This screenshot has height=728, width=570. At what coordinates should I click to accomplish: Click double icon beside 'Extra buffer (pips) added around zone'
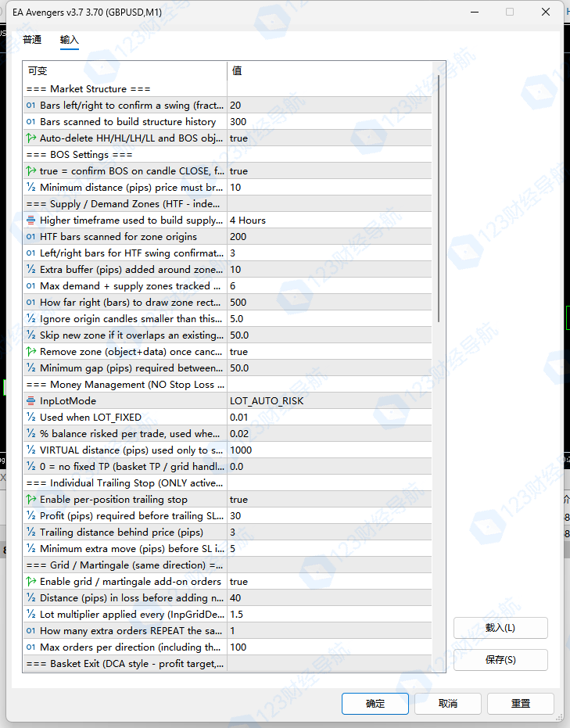pyautogui.click(x=30, y=270)
